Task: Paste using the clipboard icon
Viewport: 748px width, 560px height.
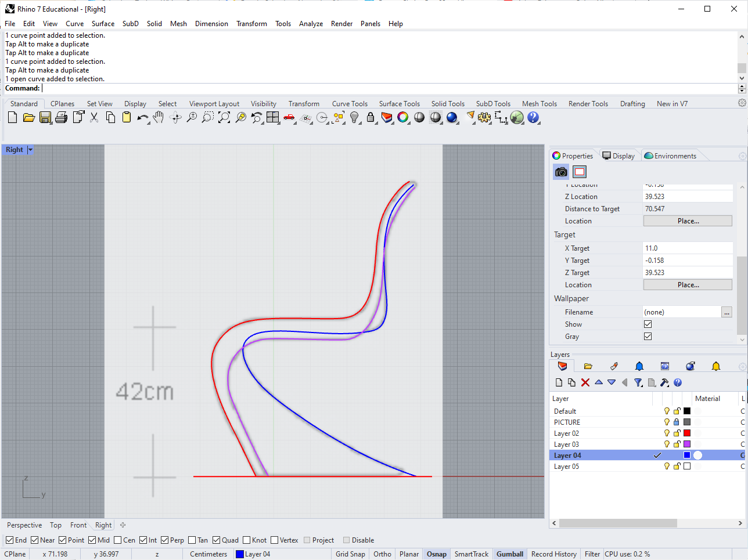Action: (x=127, y=118)
